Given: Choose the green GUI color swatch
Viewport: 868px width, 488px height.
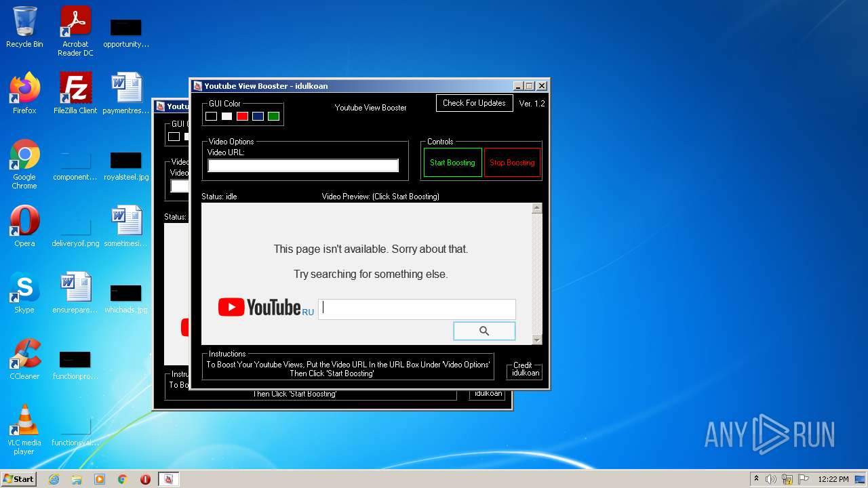Looking at the screenshot, I should [x=273, y=117].
